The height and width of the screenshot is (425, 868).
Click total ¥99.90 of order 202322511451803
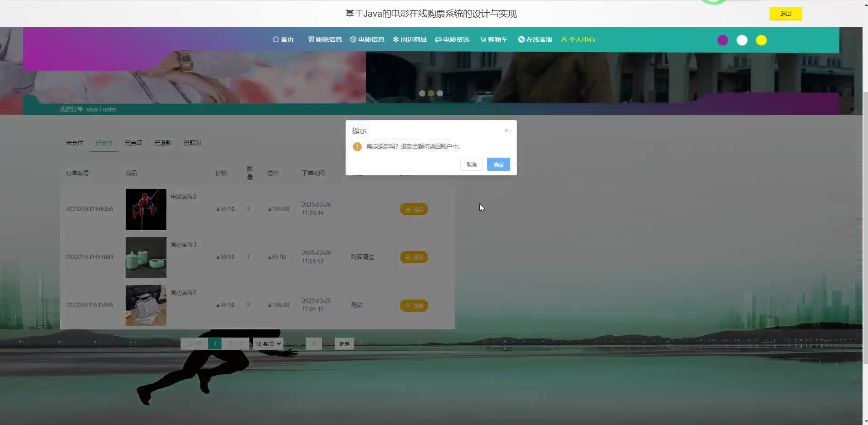[x=277, y=257]
